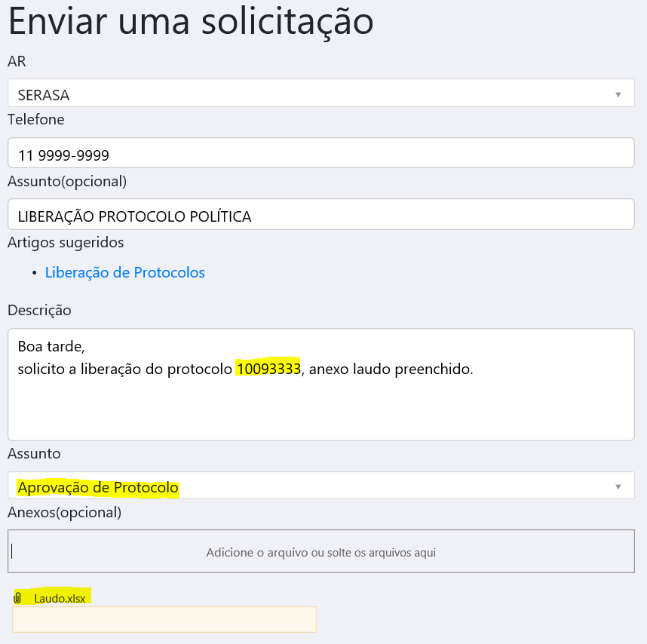This screenshot has width=647, height=644.
Task: Click the Enviar uma solicitação heading
Action: pos(190,23)
